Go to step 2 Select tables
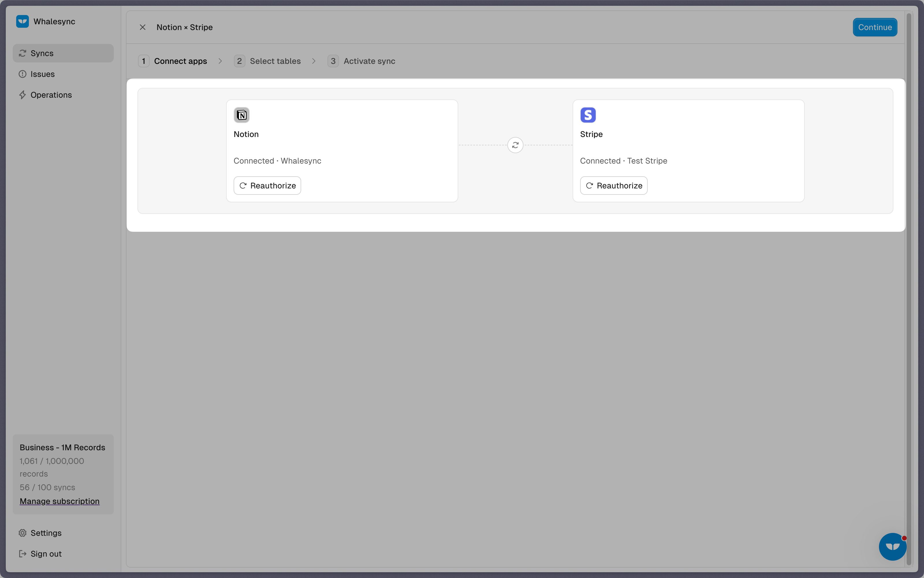The height and width of the screenshot is (578, 924). tap(267, 61)
